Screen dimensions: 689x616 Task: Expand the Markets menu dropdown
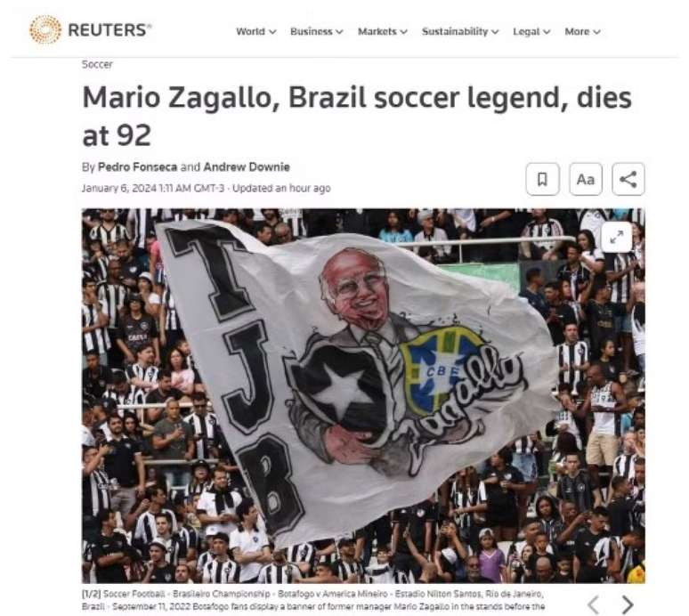click(x=382, y=32)
